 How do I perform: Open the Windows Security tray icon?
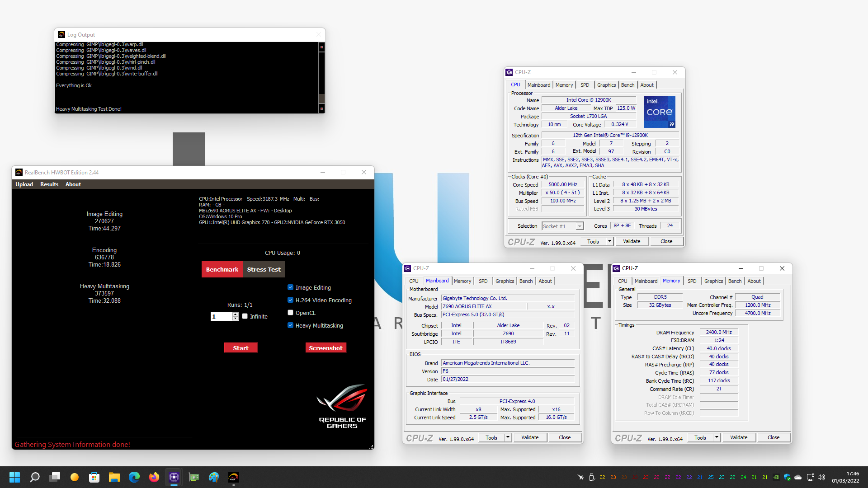[787, 477]
